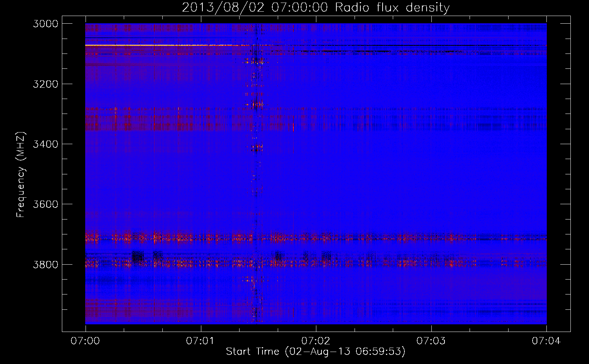The image size is (589, 364).
Task: Select the 3400 frequency axis label
Action: (46, 144)
